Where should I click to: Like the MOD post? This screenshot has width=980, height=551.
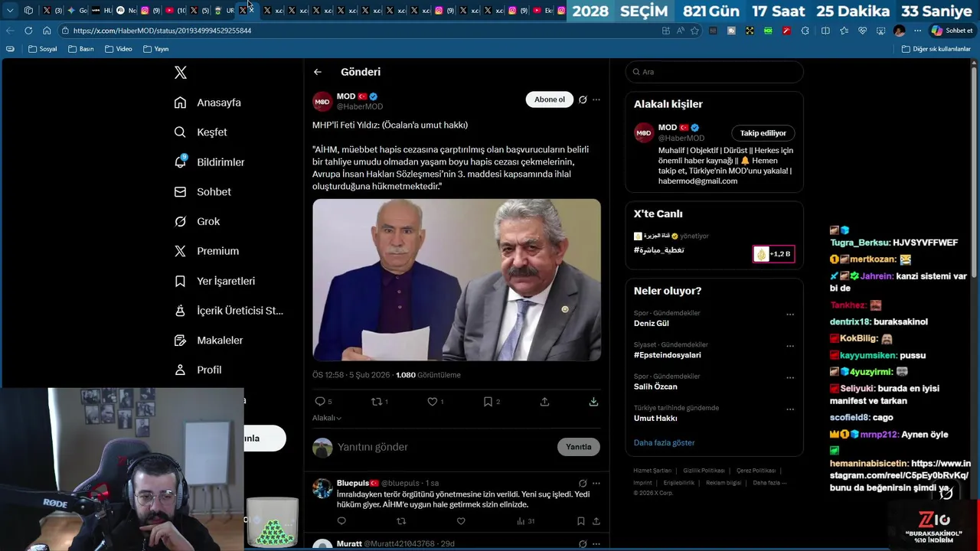tap(433, 401)
